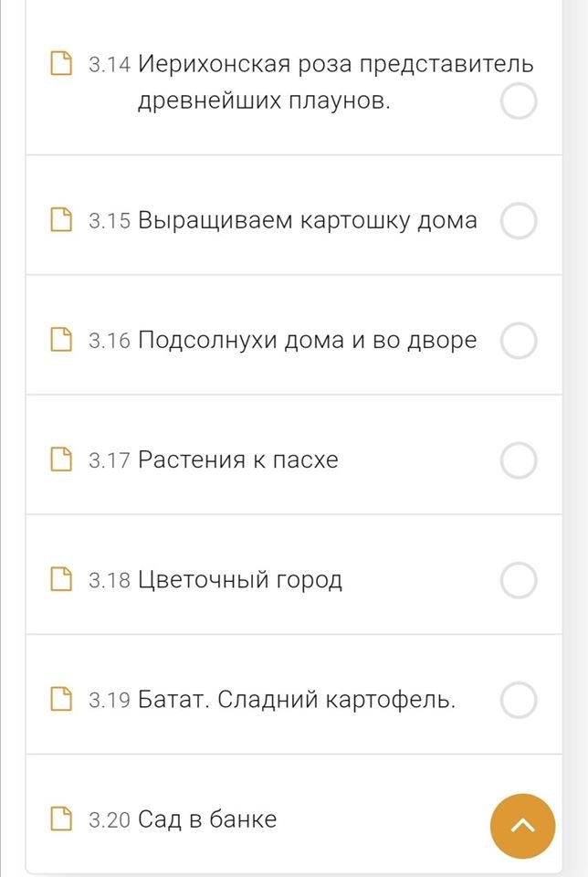Mark Растения к пасхе lesson as done
Viewport: 588px width, 877px height.
point(519,460)
